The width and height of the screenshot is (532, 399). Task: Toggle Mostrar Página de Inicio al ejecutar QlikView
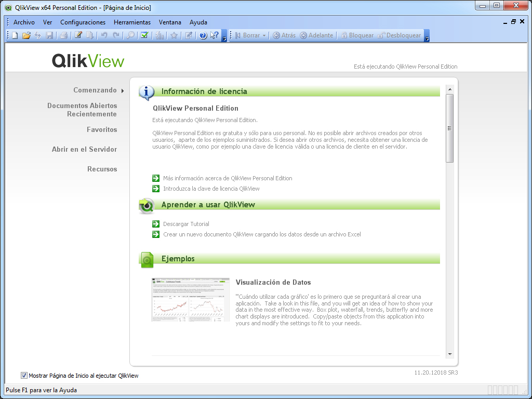tap(24, 375)
